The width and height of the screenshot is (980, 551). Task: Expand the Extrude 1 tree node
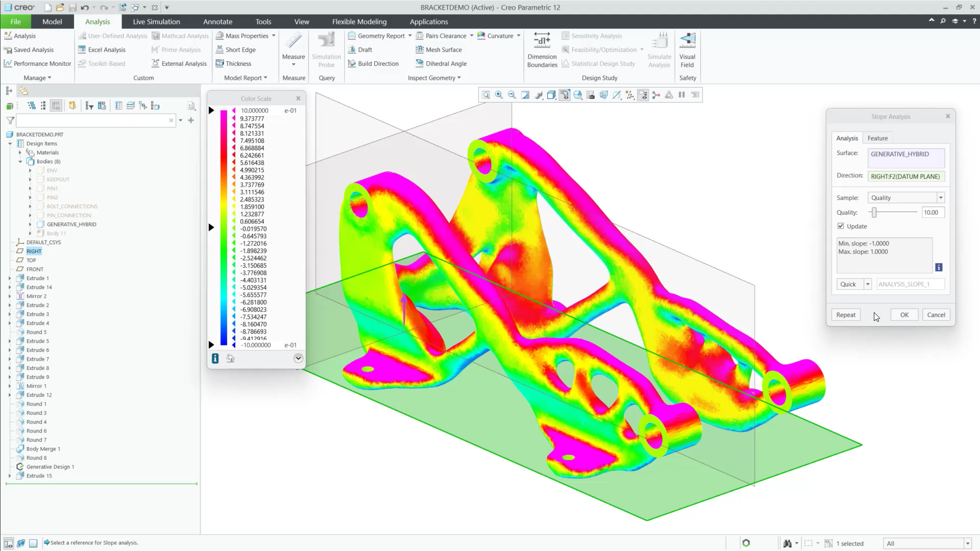[10, 279]
